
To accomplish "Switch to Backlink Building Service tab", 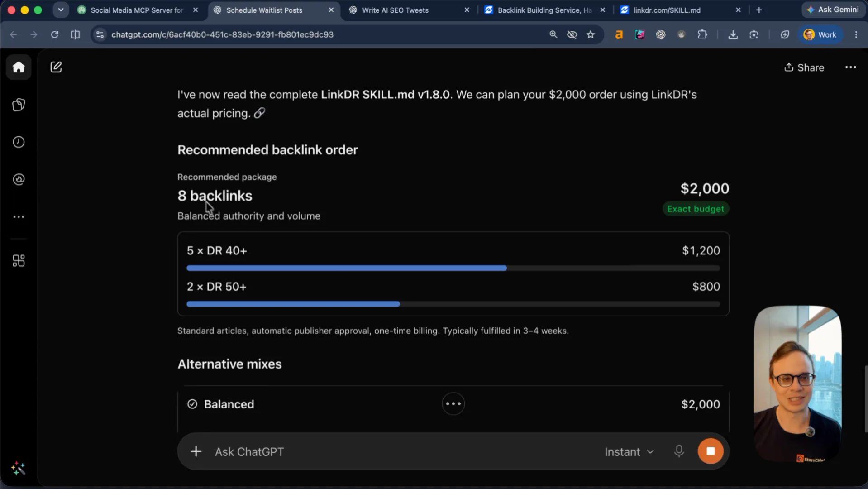I will click(544, 10).
